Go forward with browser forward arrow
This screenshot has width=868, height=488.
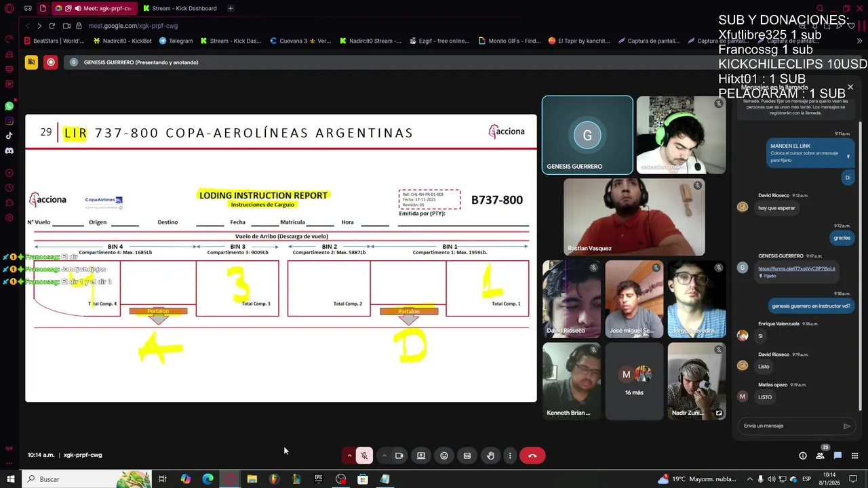[39, 26]
